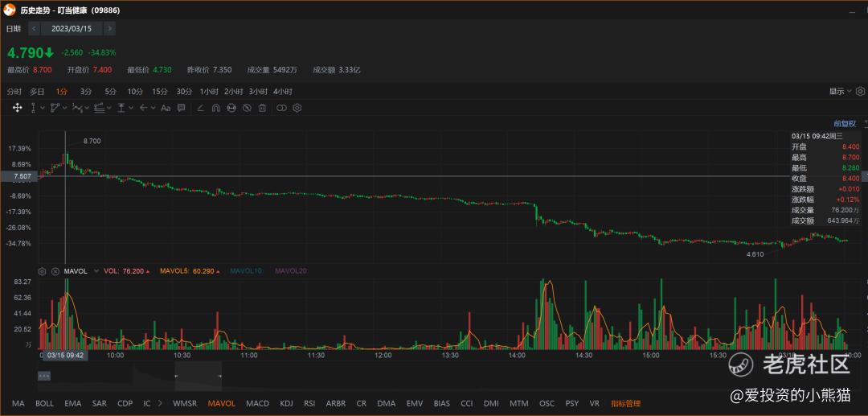Toggle the magnet snap mode
Viewport: 868px width, 416px height.
click(x=216, y=108)
